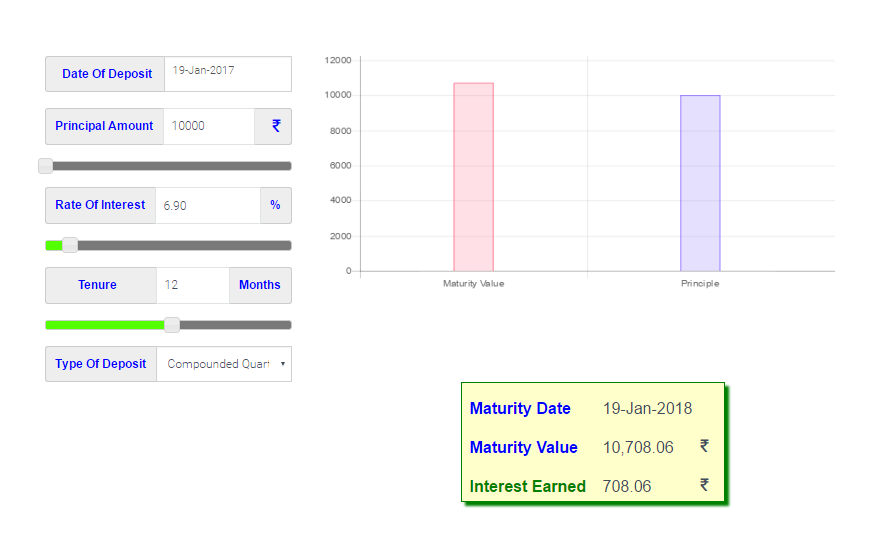Click the rupee symbol next to Interest Earned
Viewport: 883px width, 538px height.
pos(704,485)
